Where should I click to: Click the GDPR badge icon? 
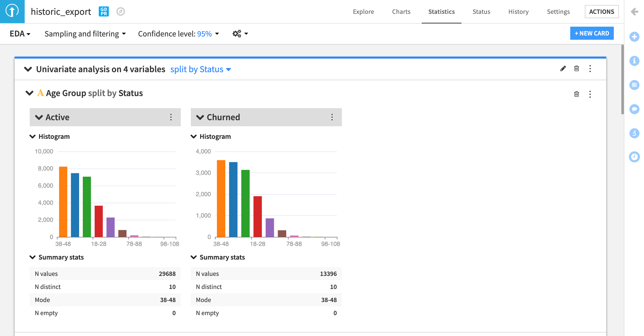click(104, 12)
